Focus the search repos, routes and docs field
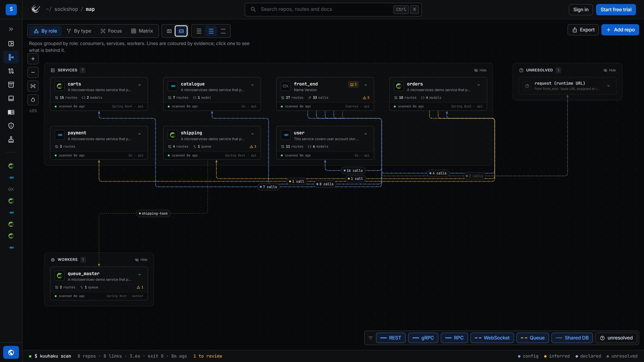Image resolution: width=644 pixels, height=362 pixels. pyautogui.click(x=333, y=9)
